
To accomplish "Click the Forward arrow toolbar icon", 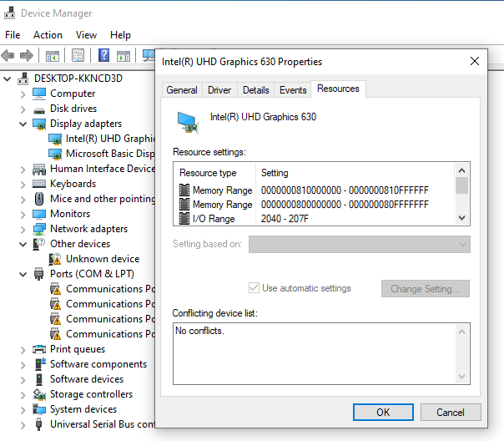I will (27, 56).
